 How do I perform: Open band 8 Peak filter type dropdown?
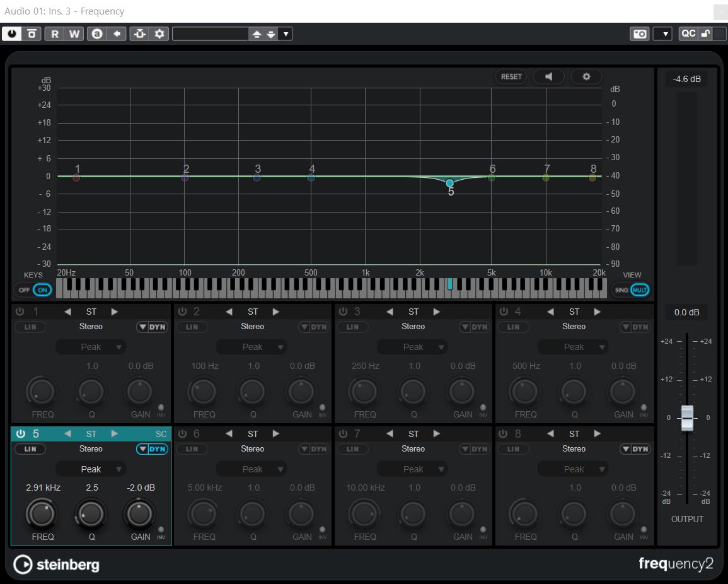coord(574,469)
